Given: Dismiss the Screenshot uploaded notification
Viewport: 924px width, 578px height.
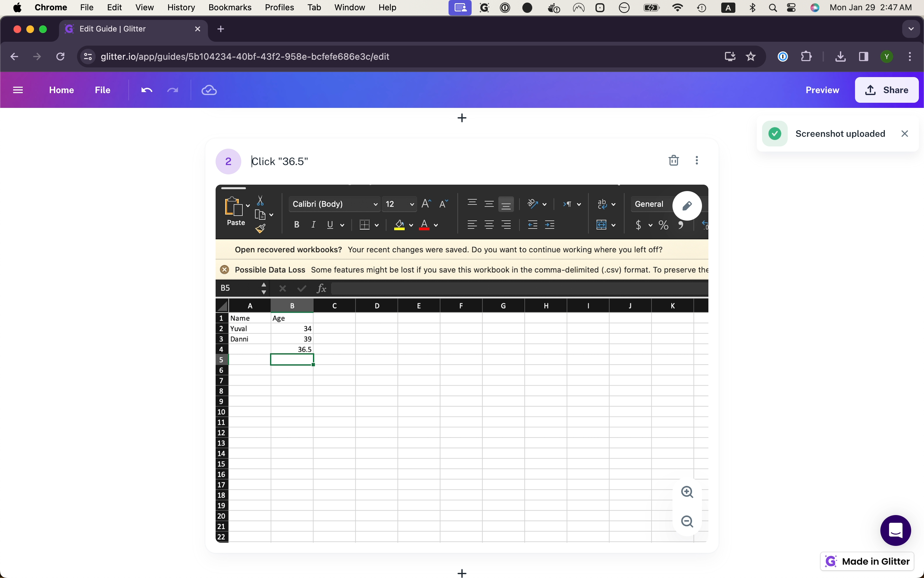Looking at the screenshot, I should coord(904,134).
